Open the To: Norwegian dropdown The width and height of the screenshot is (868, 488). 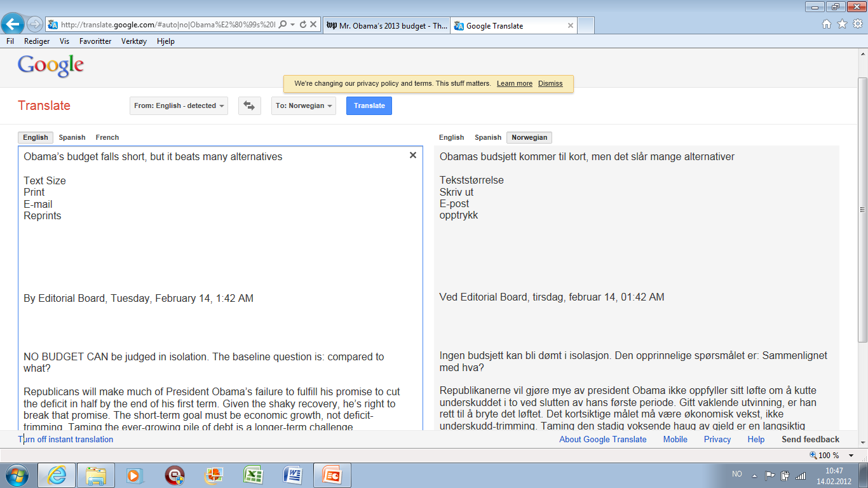click(x=304, y=105)
